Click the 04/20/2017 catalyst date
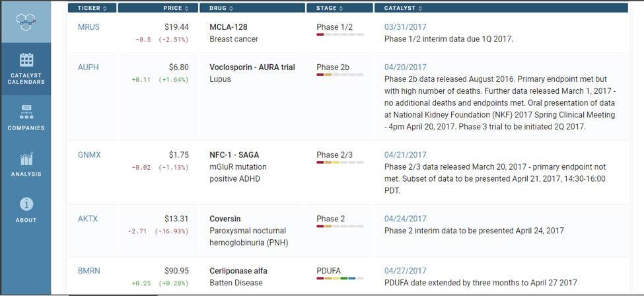Viewport: 644px width, 296px height. point(406,67)
